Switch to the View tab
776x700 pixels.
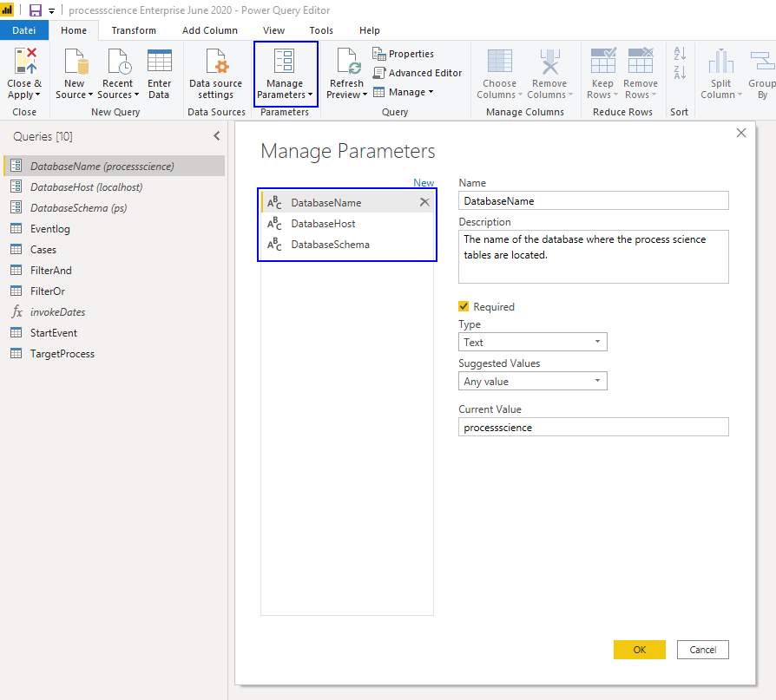click(273, 30)
